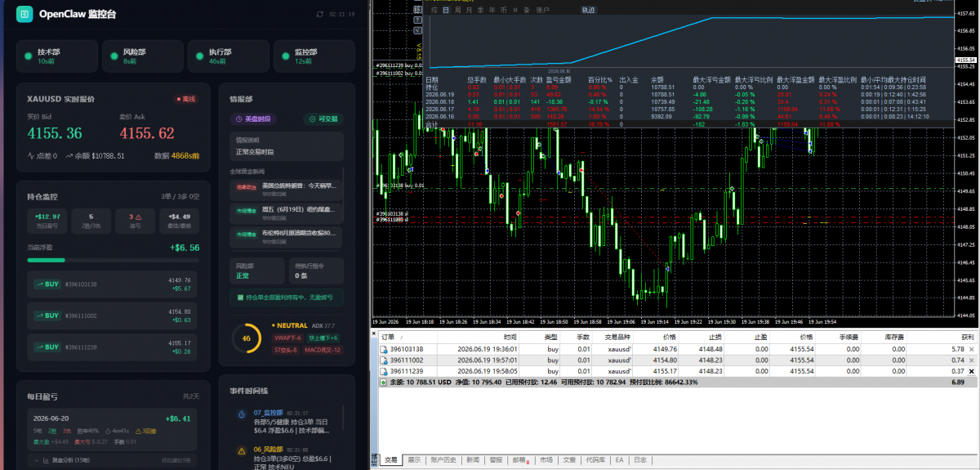Toggle the 持仓单全部盈利持有中 checkbox
The height and width of the screenshot is (470, 980).
239,297
